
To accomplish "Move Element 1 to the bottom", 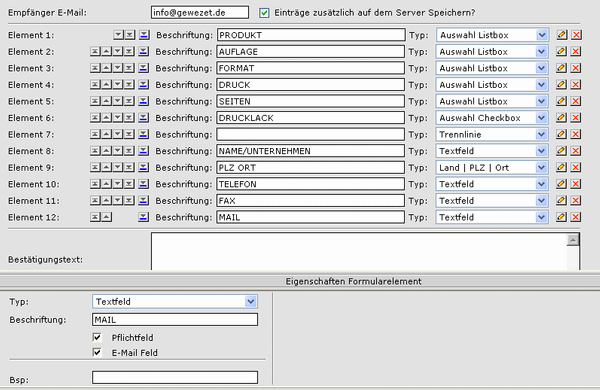I will pos(130,35).
